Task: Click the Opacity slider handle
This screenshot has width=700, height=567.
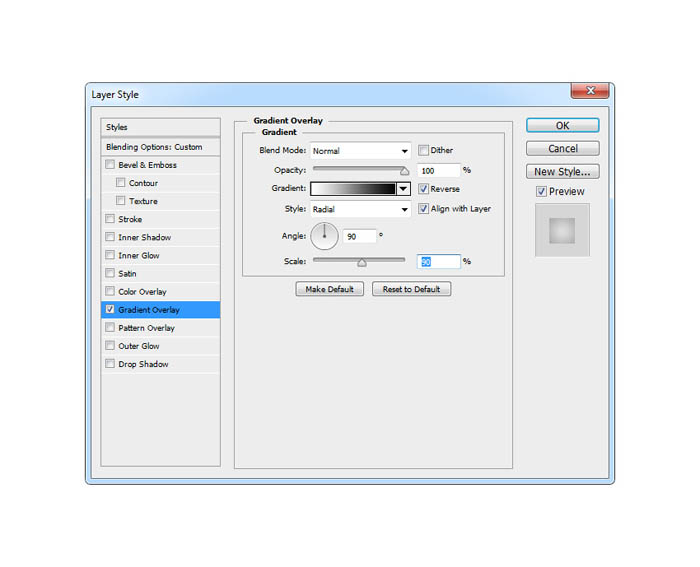Action: [x=404, y=171]
